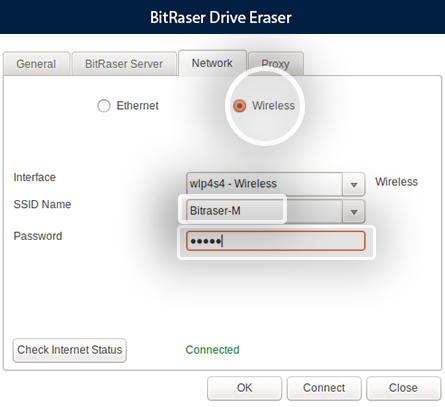Click the Connect button
The height and width of the screenshot is (407, 445).
324,388
